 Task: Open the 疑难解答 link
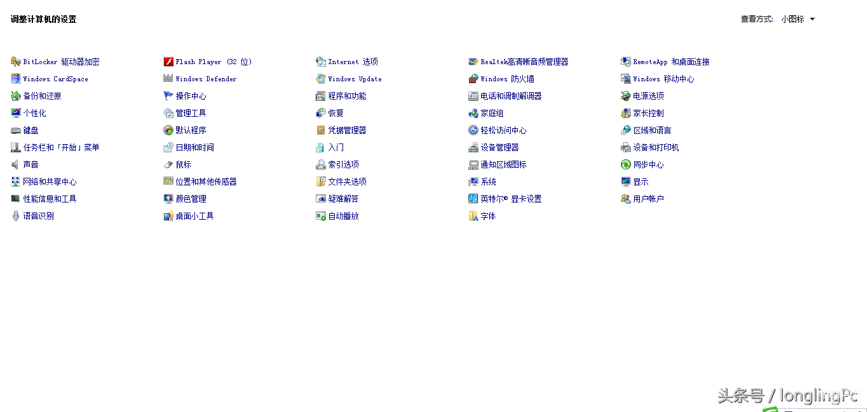[x=344, y=199]
